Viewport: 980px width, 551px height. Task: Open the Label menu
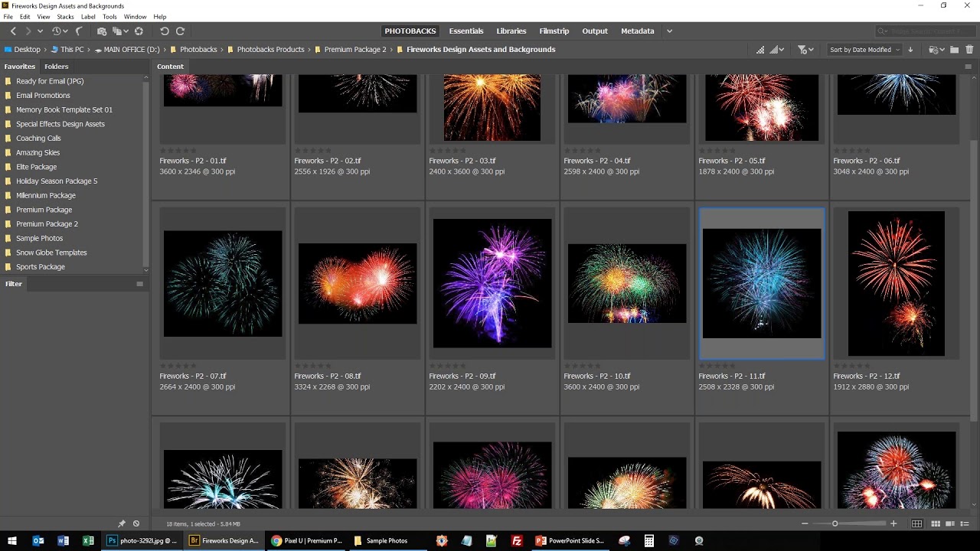pyautogui.click(x=88, y=17)
